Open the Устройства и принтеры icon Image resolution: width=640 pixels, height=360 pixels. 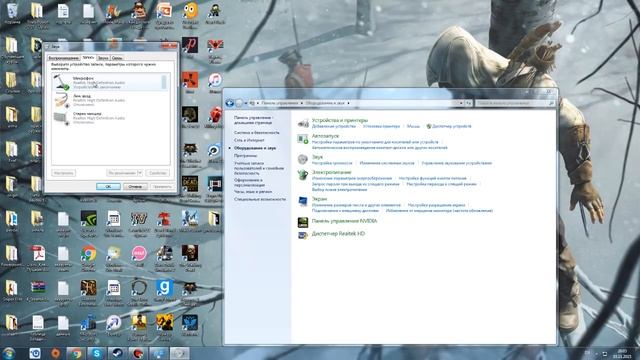point(302,123)
